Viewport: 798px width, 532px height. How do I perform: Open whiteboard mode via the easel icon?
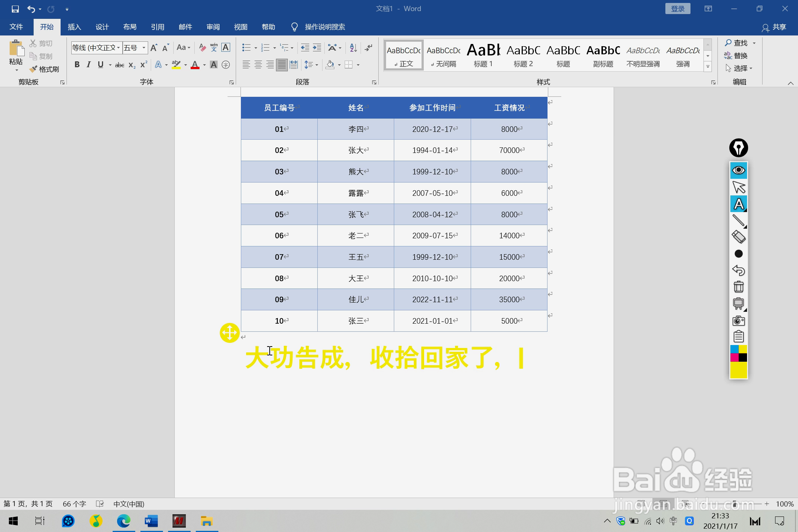click(x=738, y=303)
